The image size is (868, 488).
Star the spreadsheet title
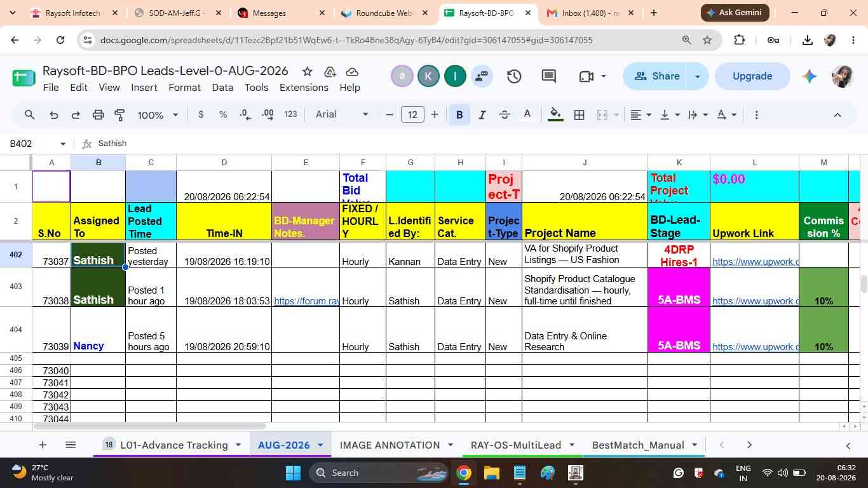(307, 71)
